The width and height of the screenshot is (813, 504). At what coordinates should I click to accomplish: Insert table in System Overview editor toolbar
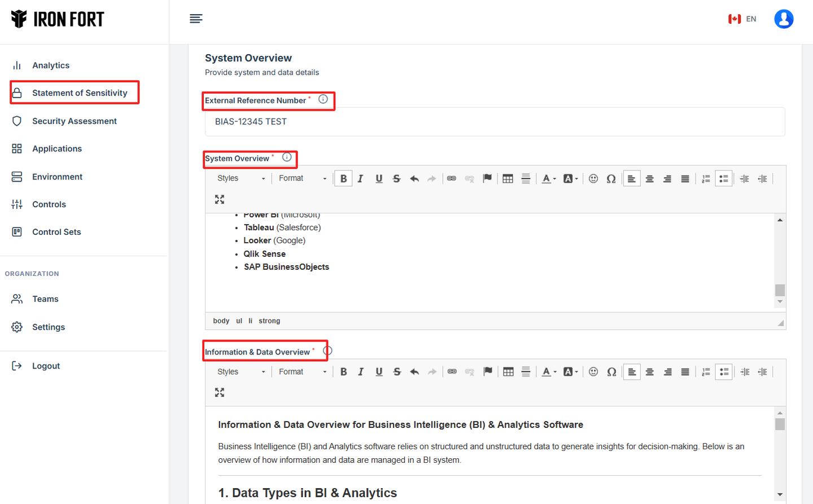(x=508, y=178)
